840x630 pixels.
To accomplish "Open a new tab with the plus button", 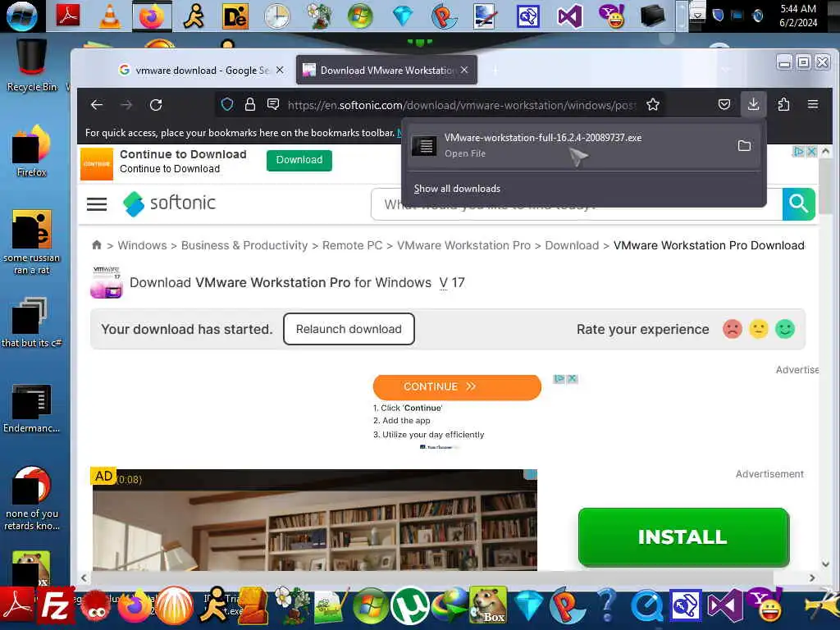I will [495, 71].
